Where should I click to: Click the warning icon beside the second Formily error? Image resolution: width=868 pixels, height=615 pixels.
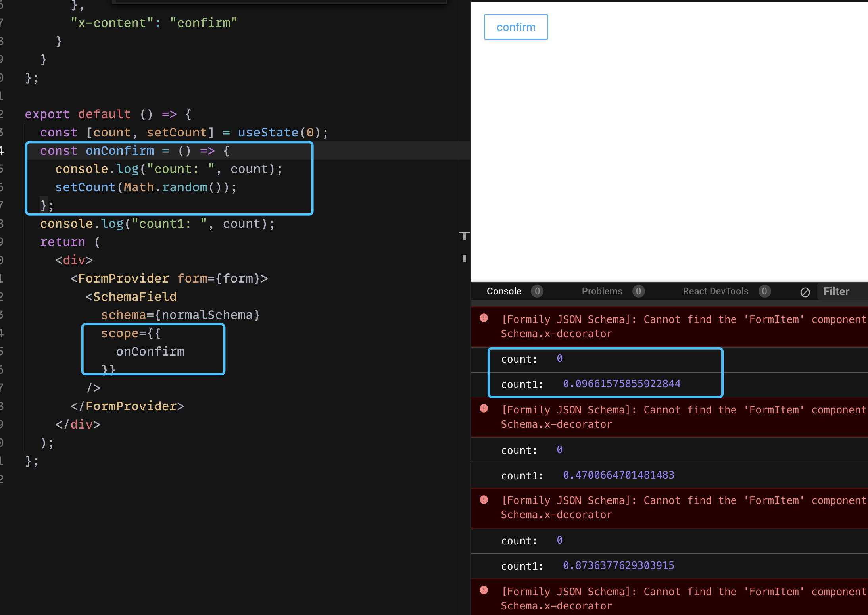484,409
